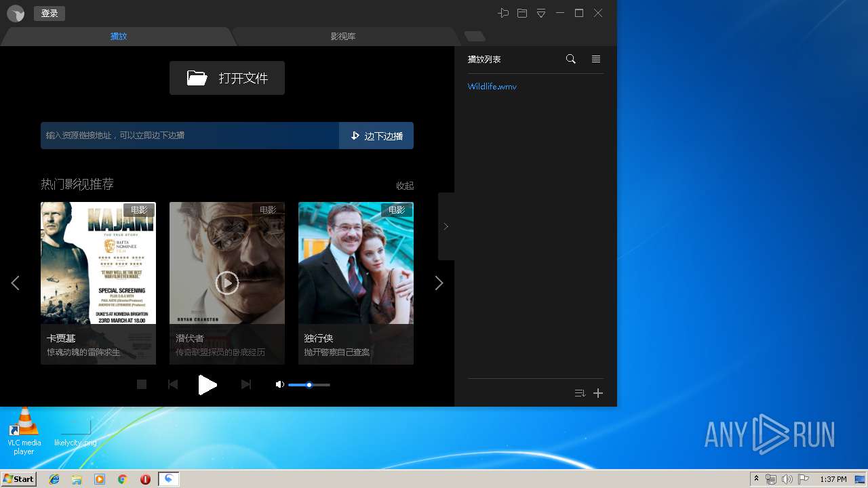This screenshot has width=868, height=488.
Task: Select Wildlife.wmv in the playlist
Action: tap(492, 87)
